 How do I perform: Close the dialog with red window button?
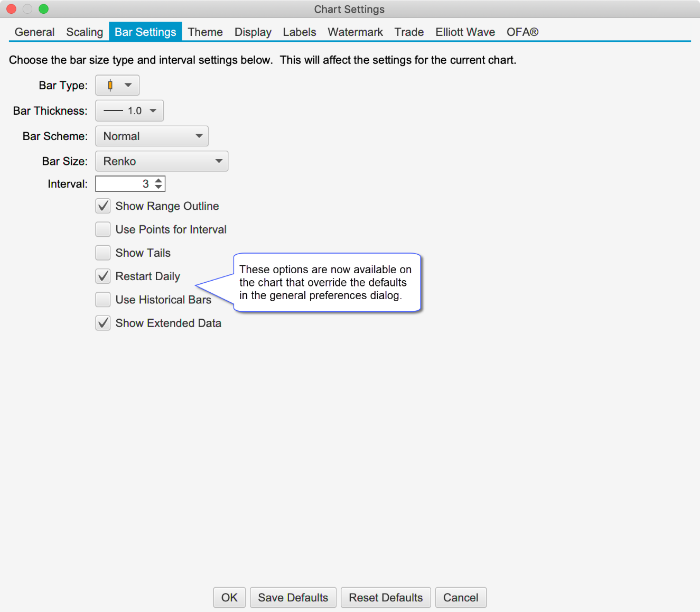12,9
